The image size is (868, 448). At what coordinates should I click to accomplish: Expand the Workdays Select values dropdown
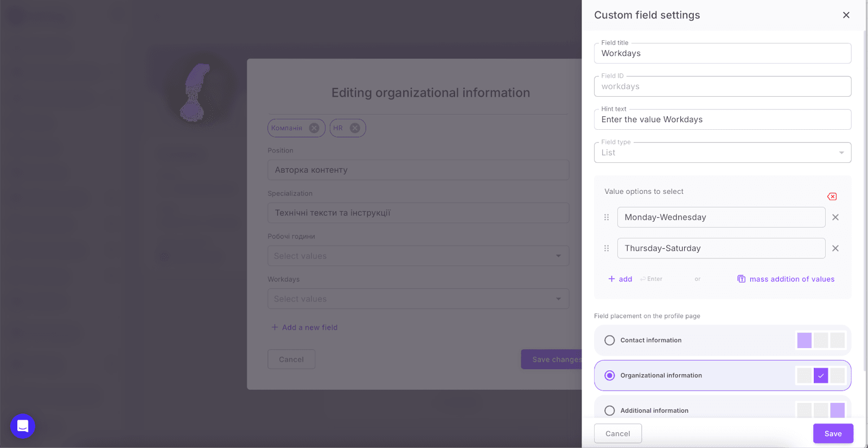click(418, 299)
